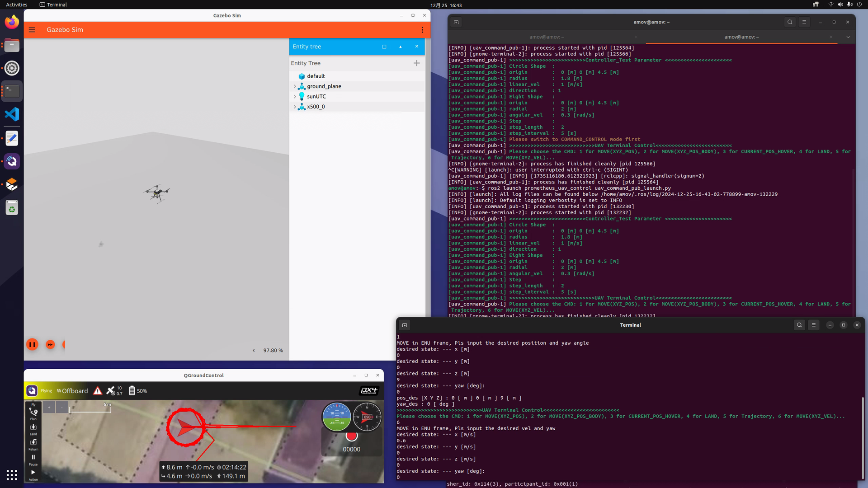This screenshot has height=488, width=868.
Task: Click the compass heading instrument
Action: 367,417
